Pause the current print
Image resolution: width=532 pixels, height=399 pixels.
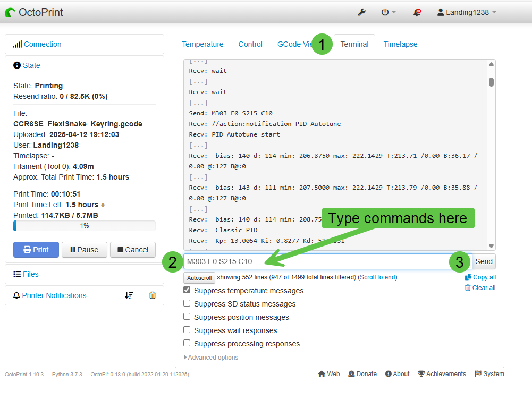click(x=84, y=250)
